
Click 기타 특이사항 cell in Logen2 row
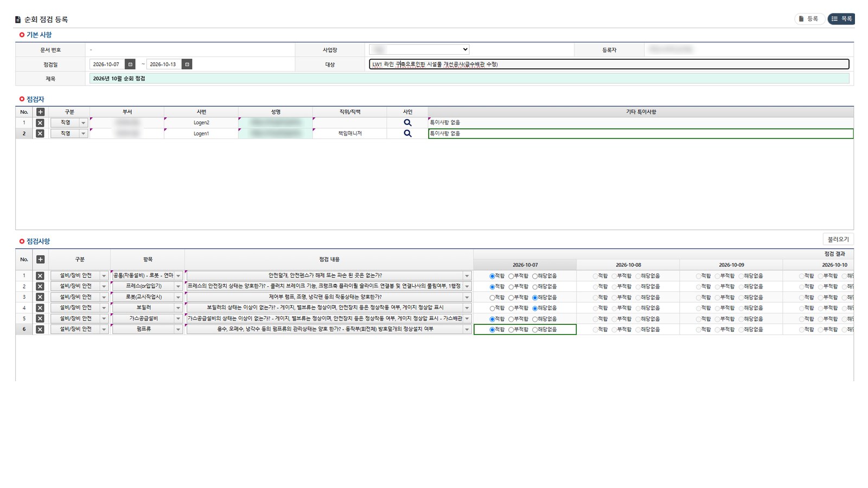pyautogui.click(x=641, y=123)
